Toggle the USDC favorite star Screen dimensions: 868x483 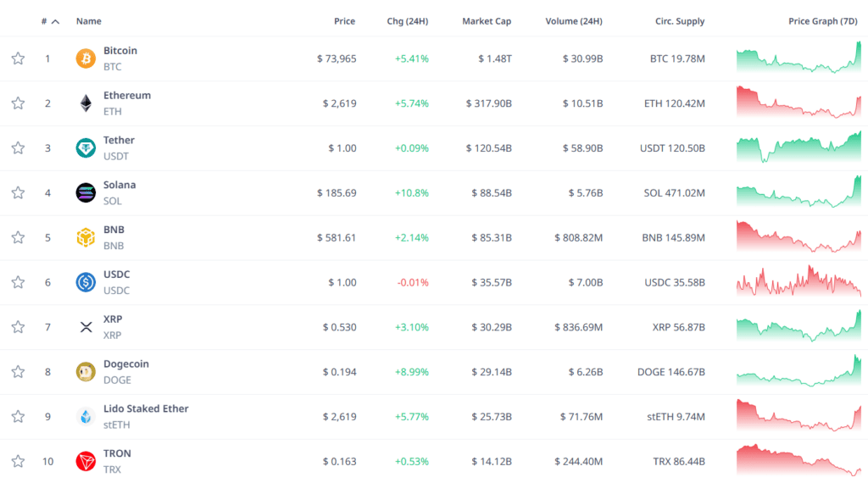[x=19, y=283]
